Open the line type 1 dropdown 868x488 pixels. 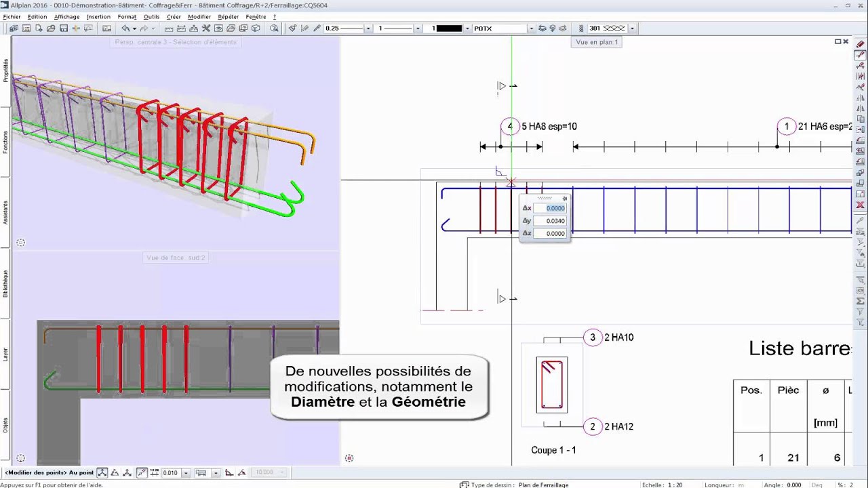click(416, 28)
